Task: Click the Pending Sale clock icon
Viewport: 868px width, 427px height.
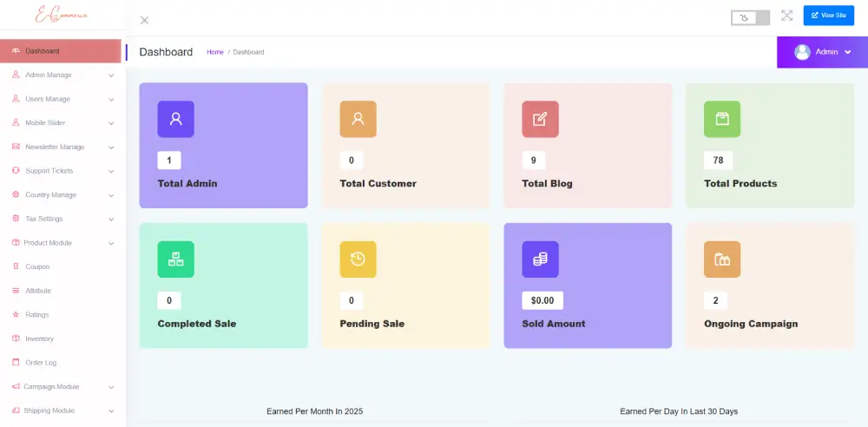Action: click(x=358, y=259)
